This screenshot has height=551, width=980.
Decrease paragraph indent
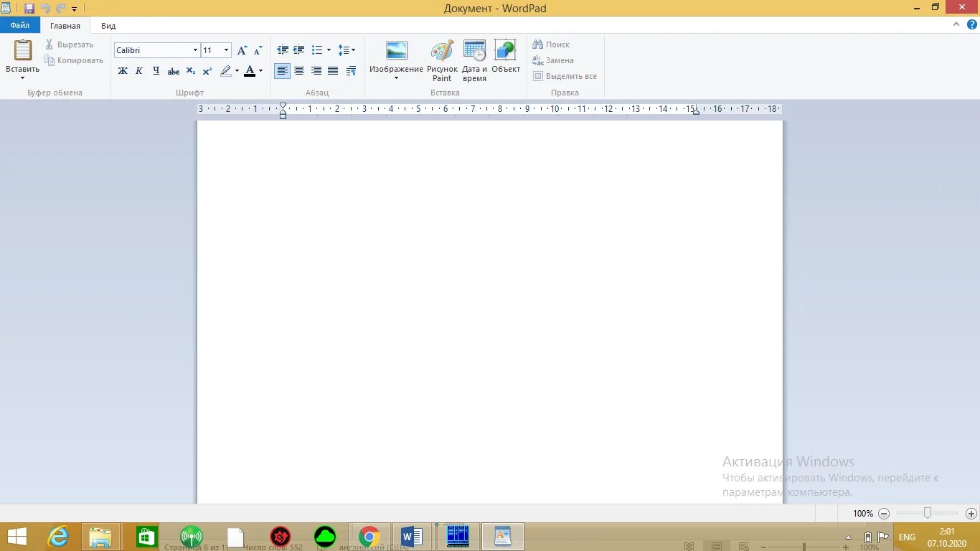(x=283, y=50)
